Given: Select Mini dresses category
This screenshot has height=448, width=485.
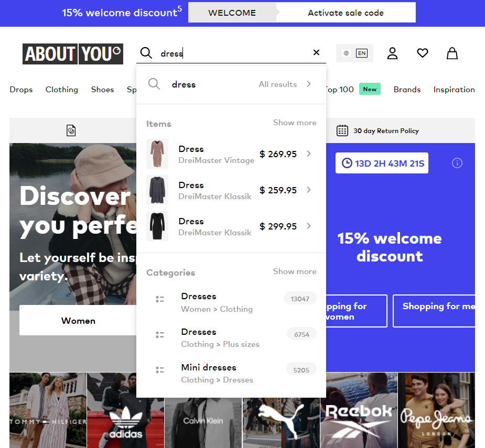Looking at the screenshot, I should (x=231, y=374).
